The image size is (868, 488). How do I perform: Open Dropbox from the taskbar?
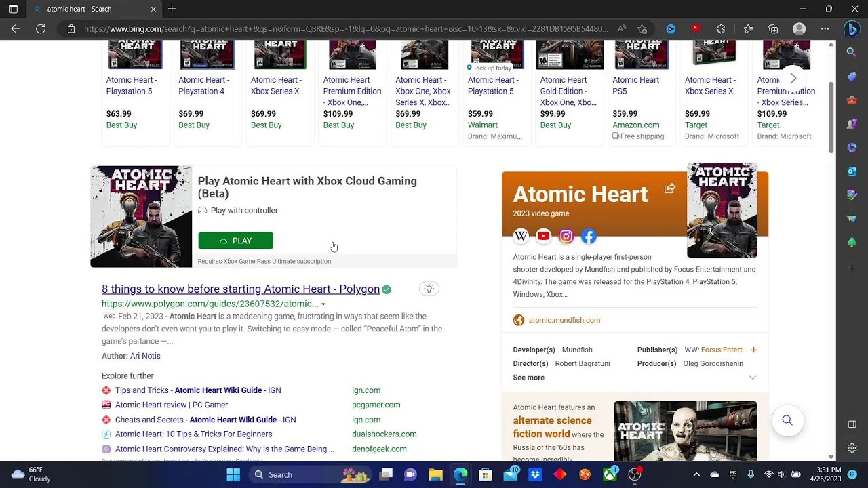point(535,474)
